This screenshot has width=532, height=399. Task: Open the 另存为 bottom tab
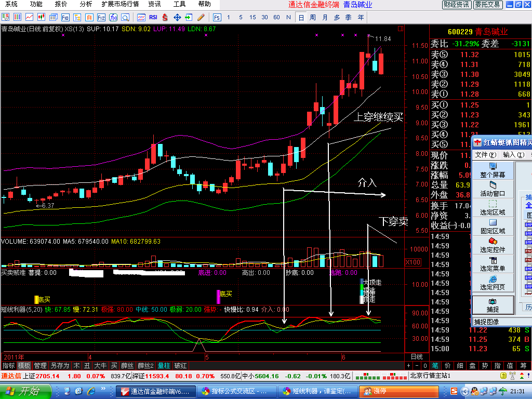60,366
